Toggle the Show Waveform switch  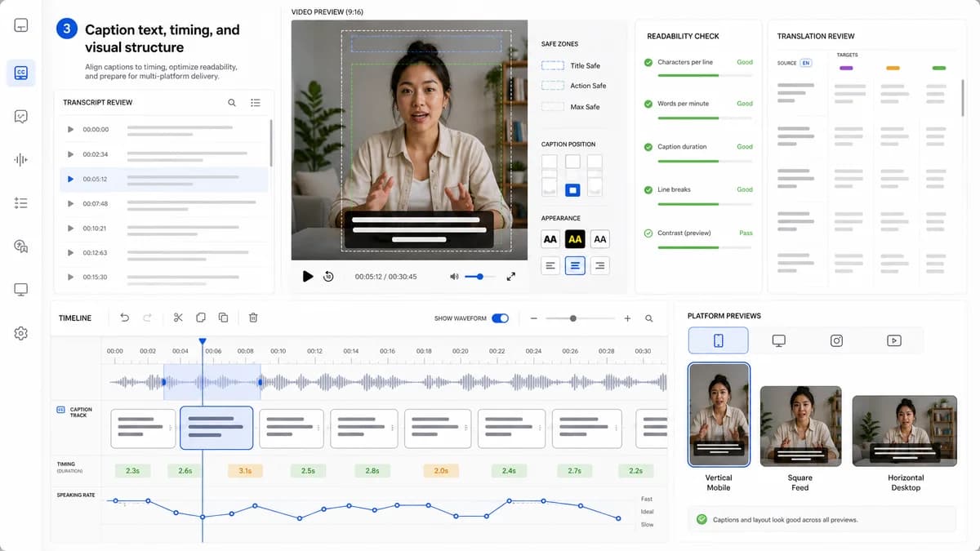(x=500, y=318)
